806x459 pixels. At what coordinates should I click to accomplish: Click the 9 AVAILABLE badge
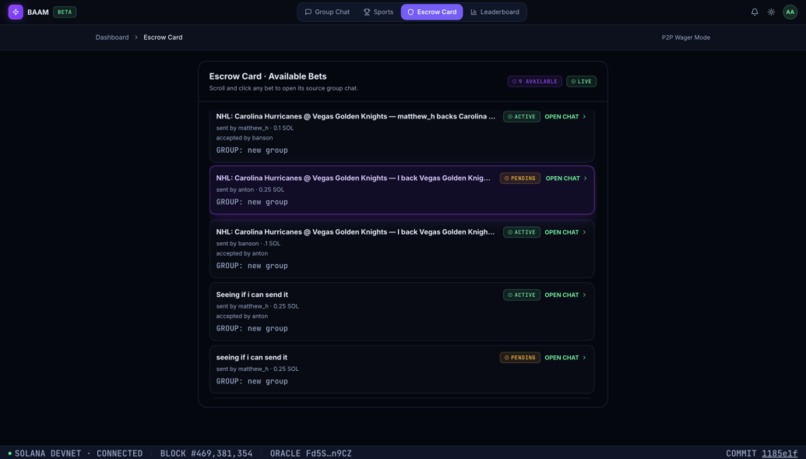[x=535, y=81]
